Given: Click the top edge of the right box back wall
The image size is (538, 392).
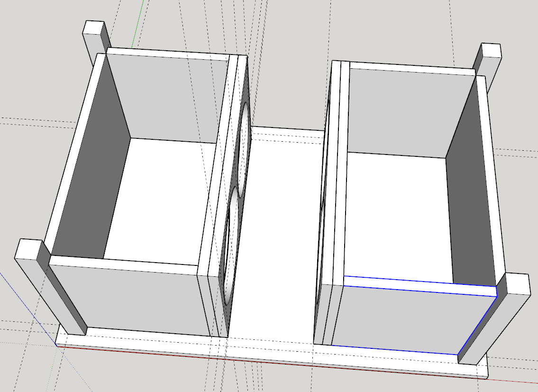Looking at the screenshot, I should [413, 69].
